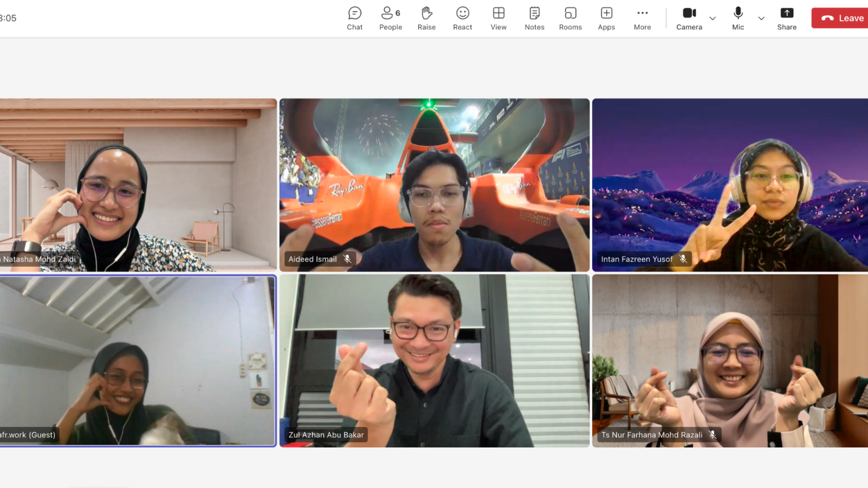Click the muted mic indicator on Aideed Ismail's tile

pyautogui.click(x=346, y=259)
